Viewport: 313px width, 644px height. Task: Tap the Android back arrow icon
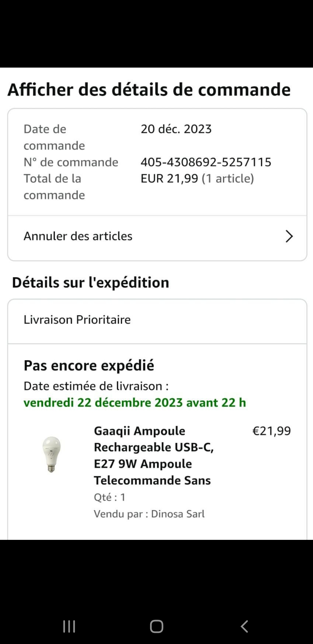[244, 627]
